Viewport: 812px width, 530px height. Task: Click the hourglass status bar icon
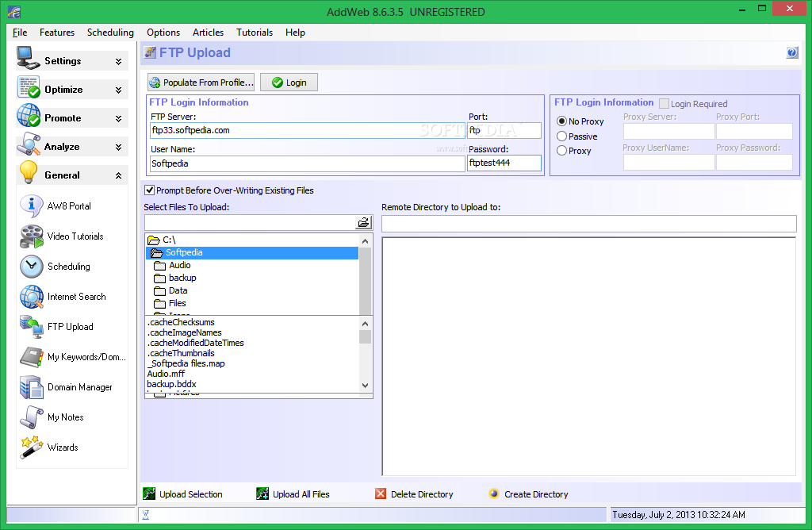146,514
